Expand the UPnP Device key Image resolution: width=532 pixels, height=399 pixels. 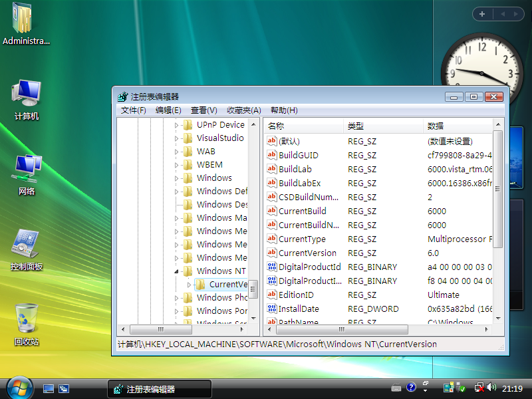[x=176, y=125]
